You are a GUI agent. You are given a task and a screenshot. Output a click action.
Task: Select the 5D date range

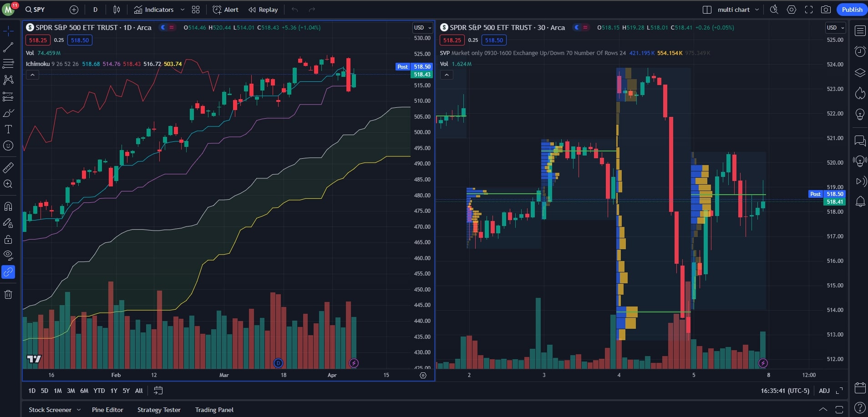[x=44, y=391]
